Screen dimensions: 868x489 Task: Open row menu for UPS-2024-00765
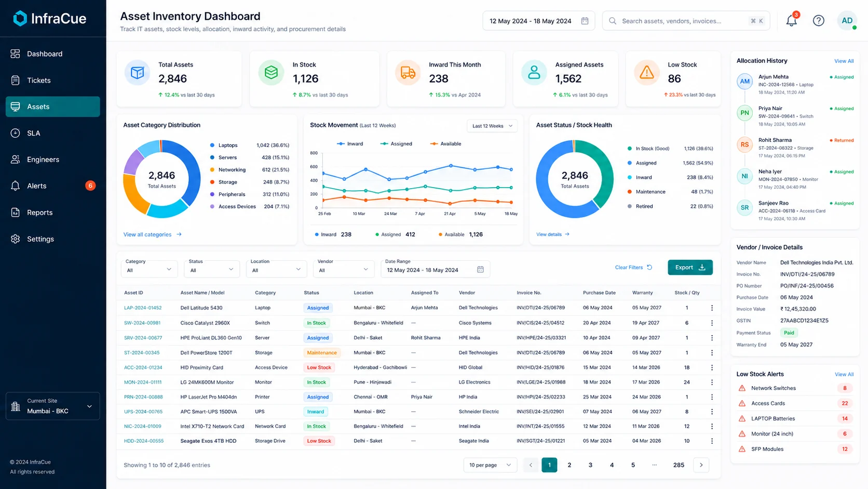[712, 412]
